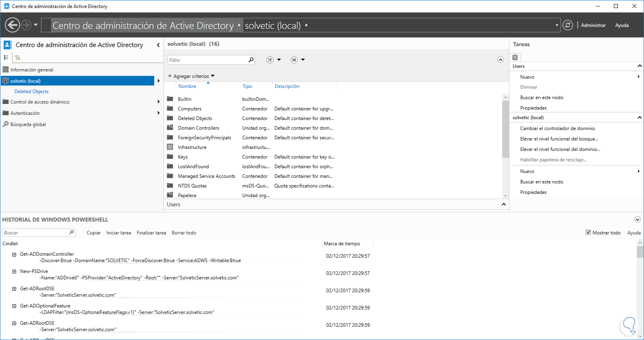644x340 pixels.
Task: Click the Infrastructure object icon
Action: click(x=170, y=147)
